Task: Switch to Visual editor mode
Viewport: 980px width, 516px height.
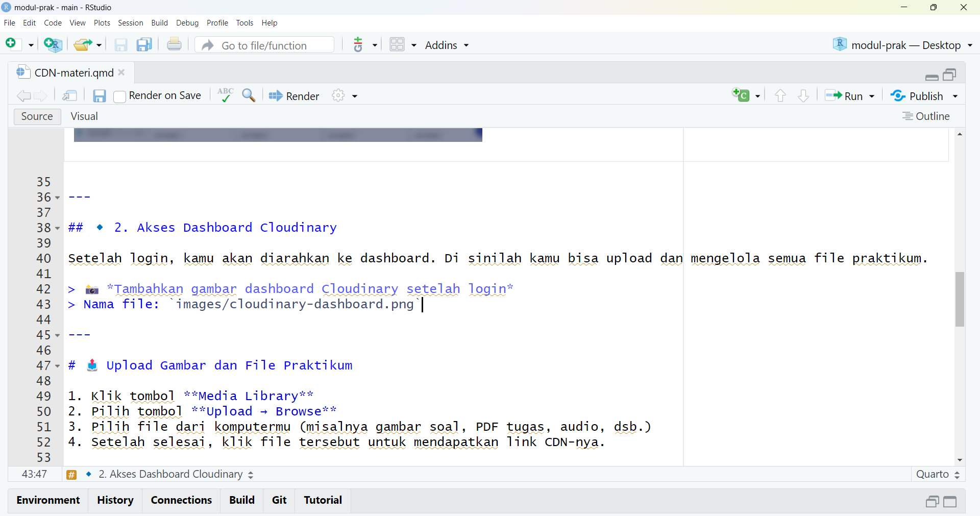Action: 84,116
